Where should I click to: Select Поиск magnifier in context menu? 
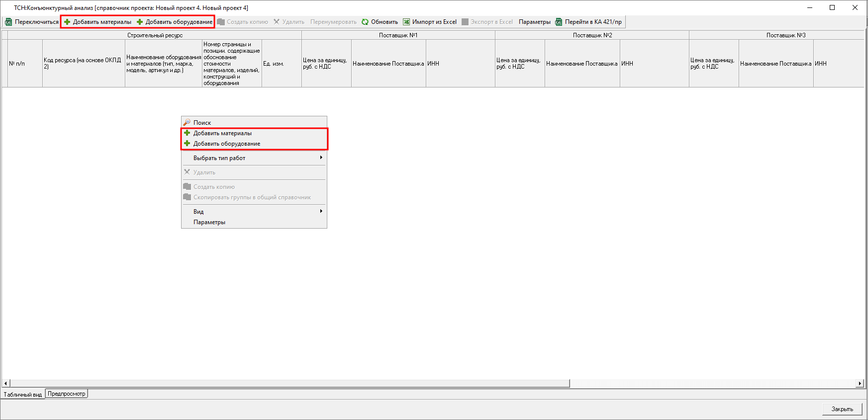point(187,122)
